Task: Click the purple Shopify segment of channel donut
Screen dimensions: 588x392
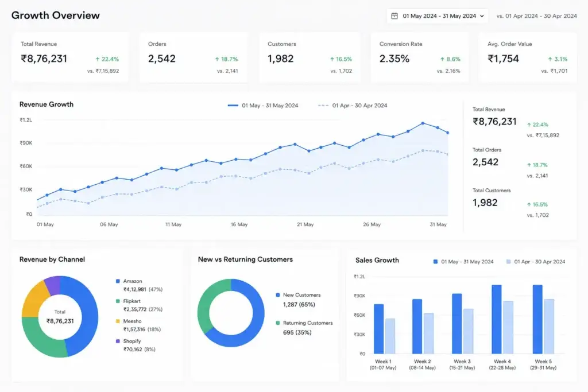Action: coord(53,285)
